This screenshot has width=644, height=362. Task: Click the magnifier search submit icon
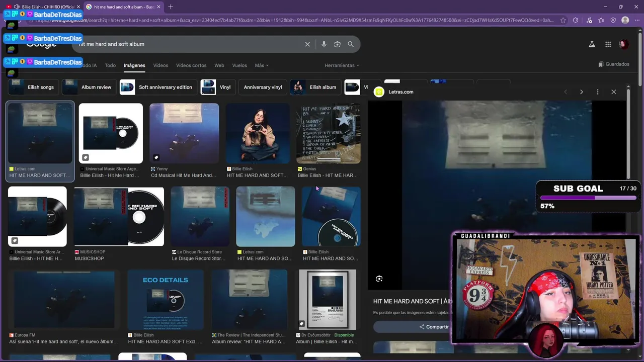pyautogui.click(x=351, y=44)
